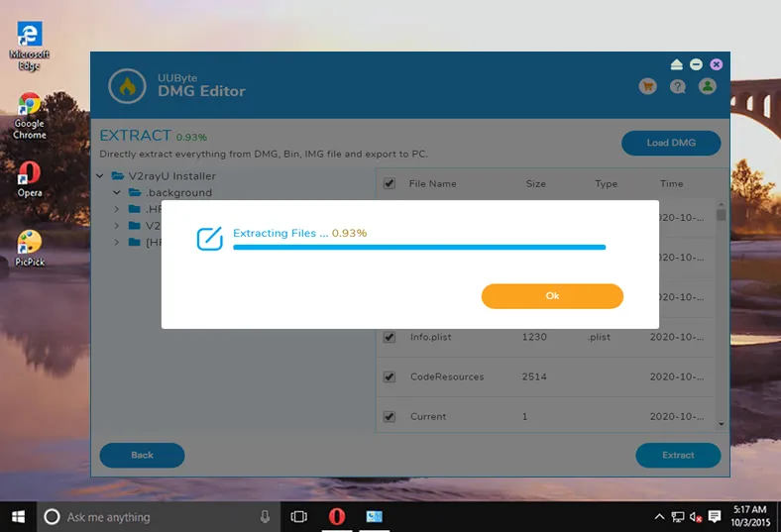Click Current file name

coord(428,416)
